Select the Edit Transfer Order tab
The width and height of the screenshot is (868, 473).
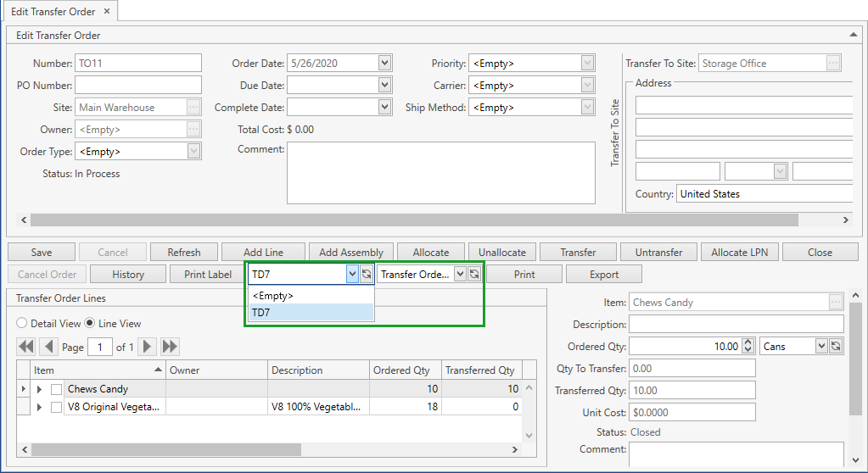click(53, 12)
